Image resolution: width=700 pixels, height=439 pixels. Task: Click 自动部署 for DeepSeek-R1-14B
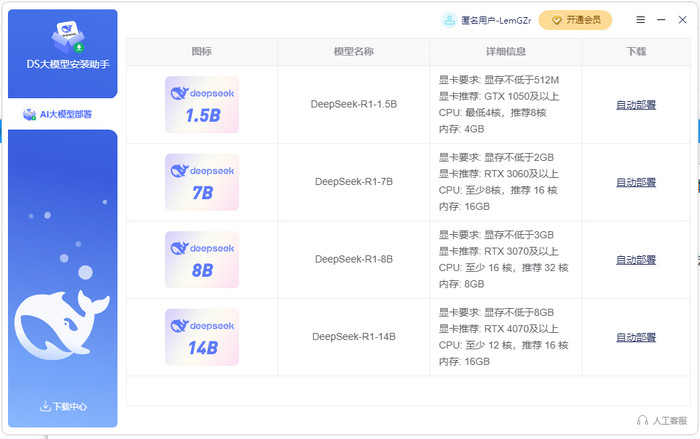tap(636, 337)
